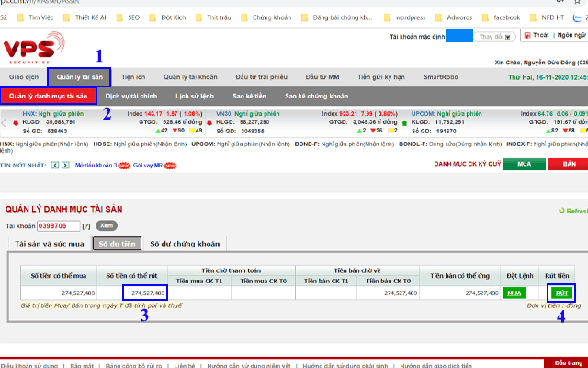Click the green RÚT withdraw button

coord(561,293)
